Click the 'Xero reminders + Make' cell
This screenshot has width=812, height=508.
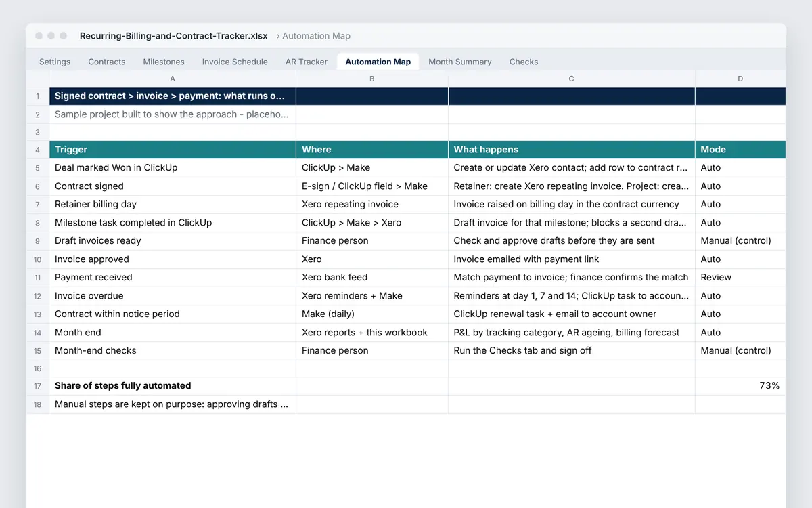coord(372,296)
